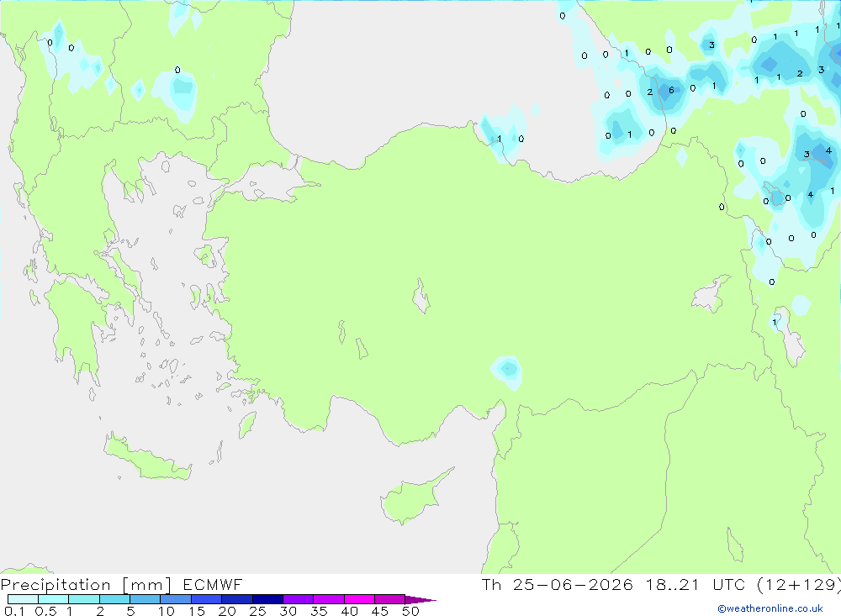
Task: Select the 5–10 mm legend color swatch
Action: click(x=145, y=599)
